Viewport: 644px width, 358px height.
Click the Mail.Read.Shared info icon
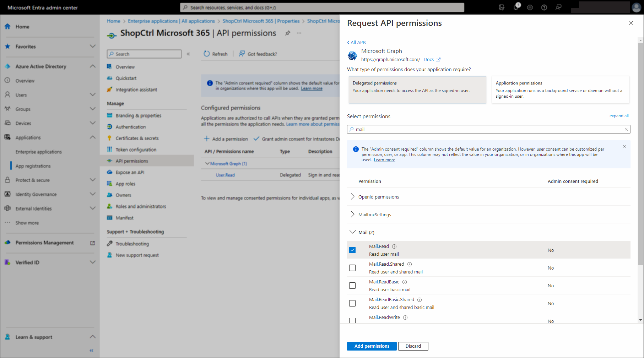pyautogui.click(x=410, y=264)
